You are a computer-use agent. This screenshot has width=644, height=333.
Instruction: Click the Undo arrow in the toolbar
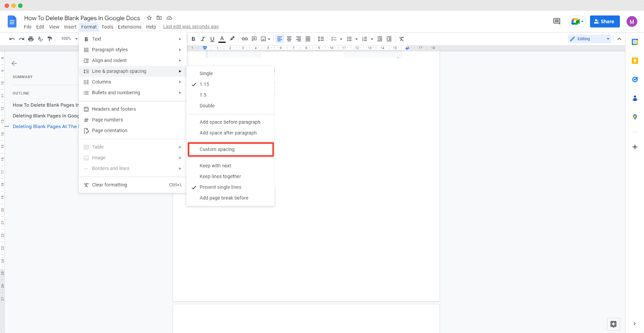(x=12, y=39)
